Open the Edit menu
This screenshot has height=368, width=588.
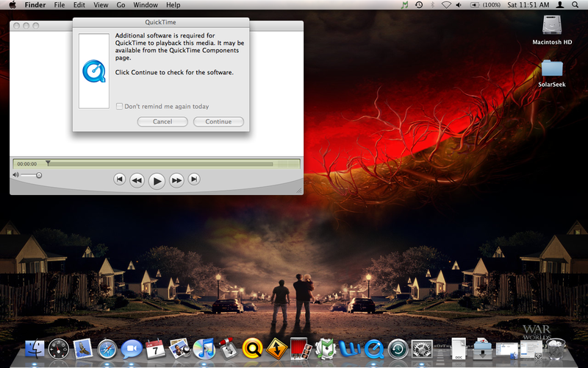pos(79,5)
